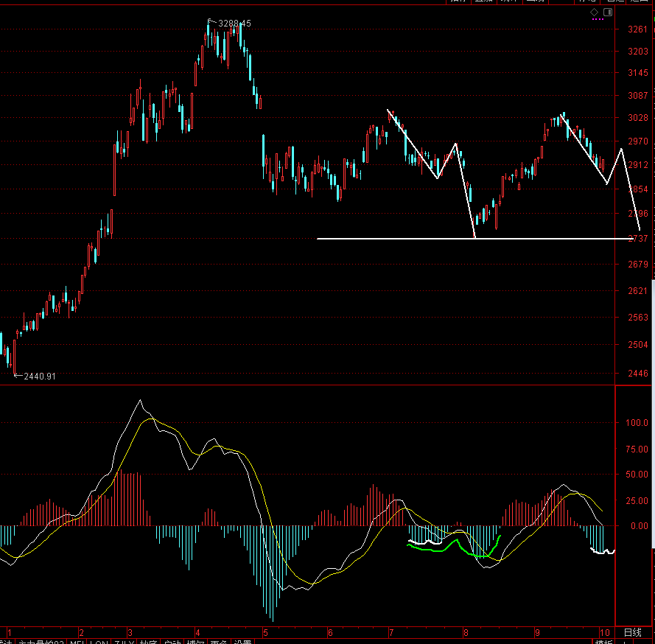The width and height of the screenshot is (655, 644).
Task: Click the 0.00 indicator axis value
Action: 639,526
